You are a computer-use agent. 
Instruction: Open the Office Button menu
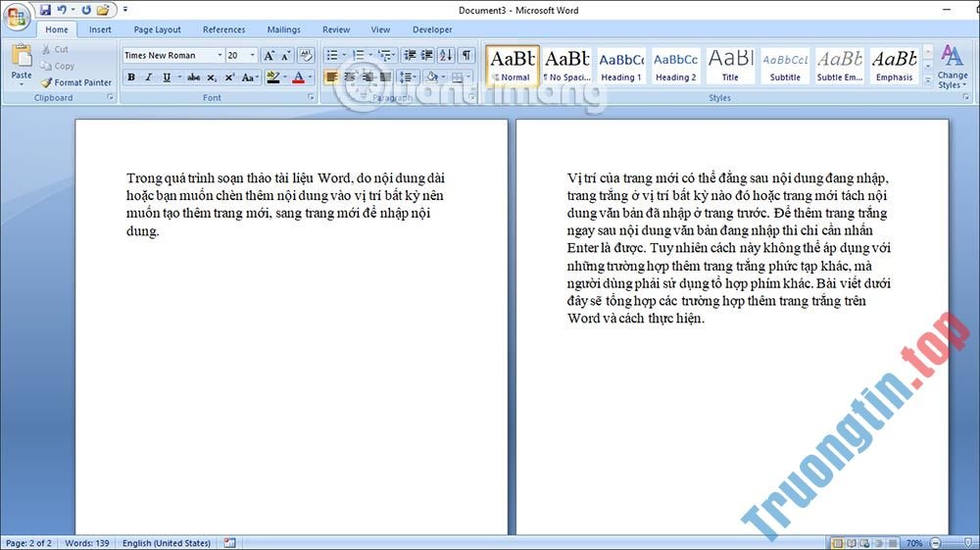coord(17,17)
